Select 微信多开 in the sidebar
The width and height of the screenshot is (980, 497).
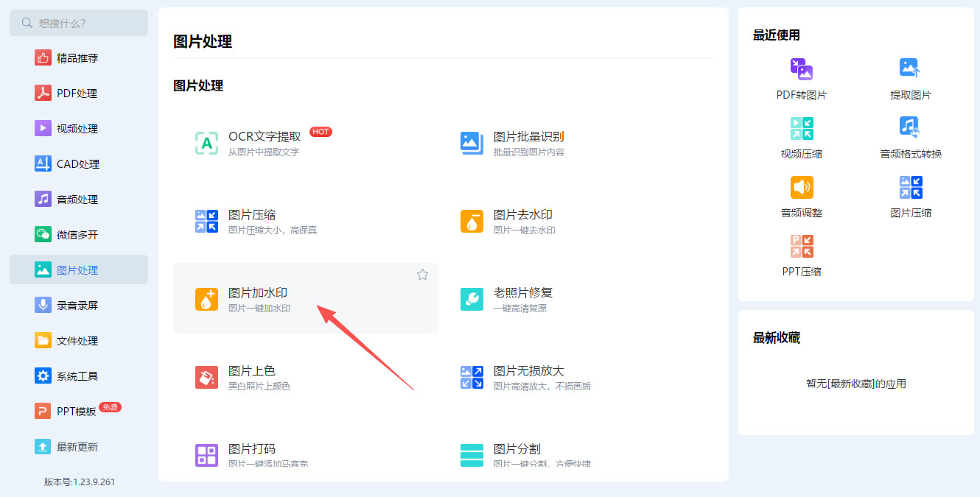pos(79,235)
